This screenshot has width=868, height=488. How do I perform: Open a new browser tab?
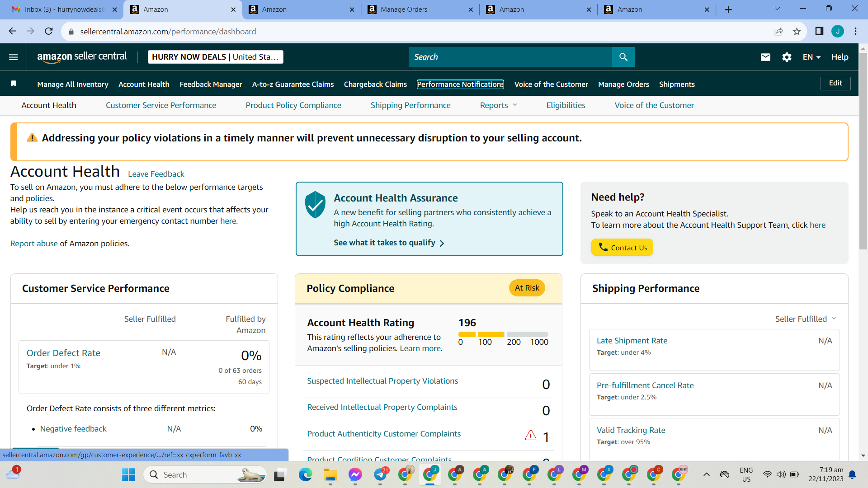(x=728, y=9)
